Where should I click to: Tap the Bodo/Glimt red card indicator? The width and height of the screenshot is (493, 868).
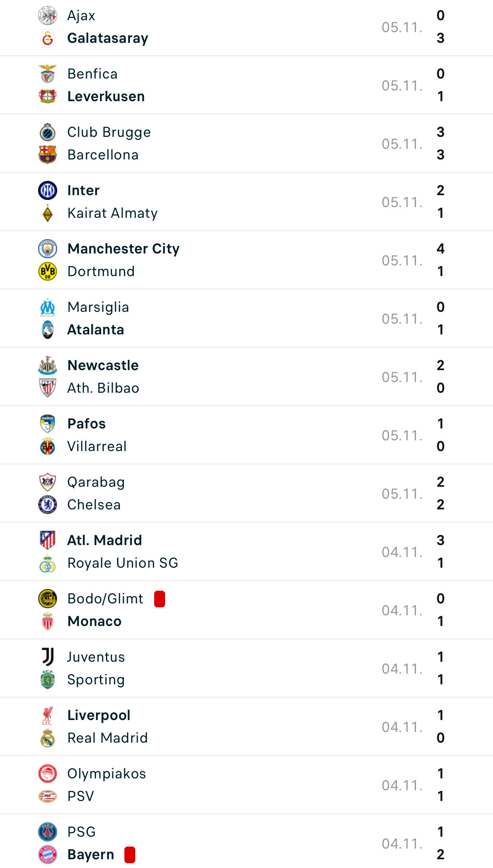160,599
